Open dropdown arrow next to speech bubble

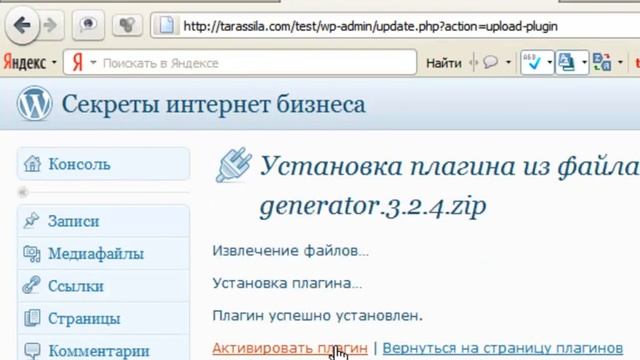tap(508, 62)
